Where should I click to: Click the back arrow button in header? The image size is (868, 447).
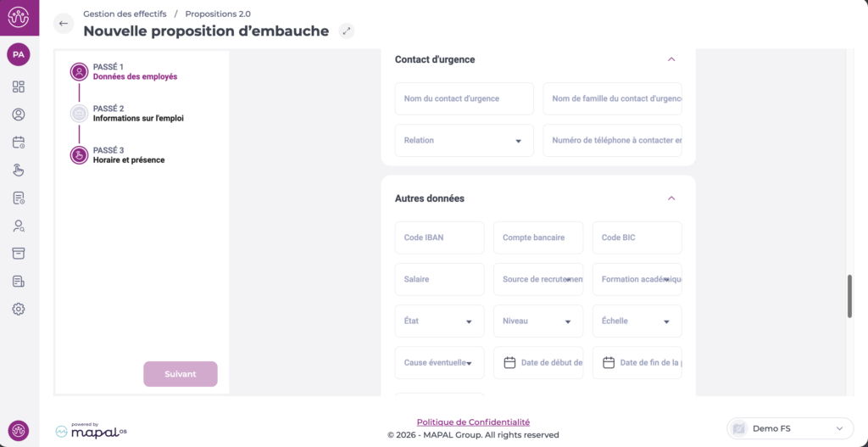click(x=64, y=24)
